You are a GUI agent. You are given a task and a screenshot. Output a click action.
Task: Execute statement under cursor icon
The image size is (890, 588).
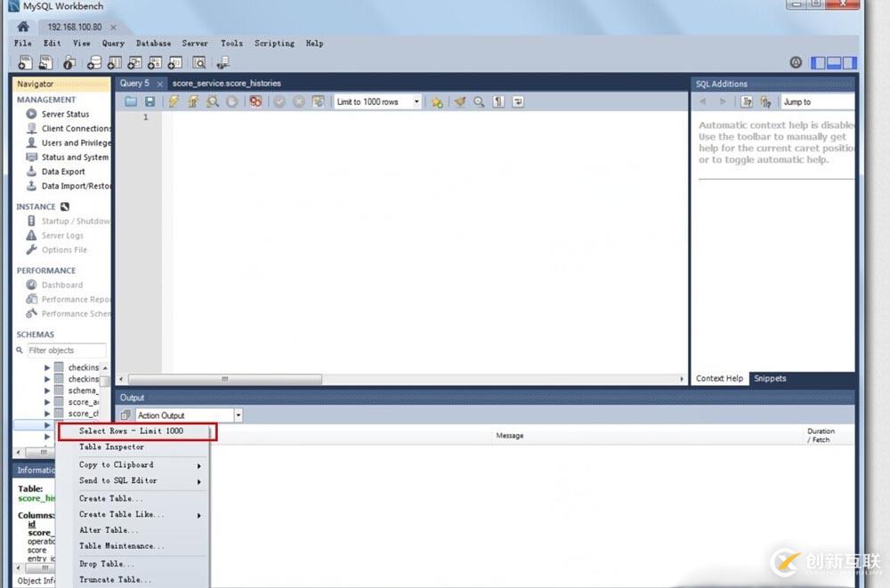pyautogui.click(x=193, y=101)
